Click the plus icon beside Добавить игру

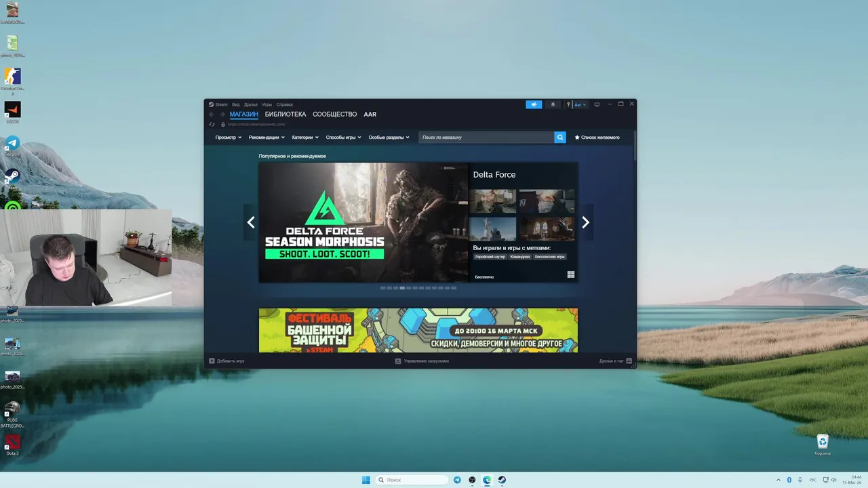tap(212, 361)
